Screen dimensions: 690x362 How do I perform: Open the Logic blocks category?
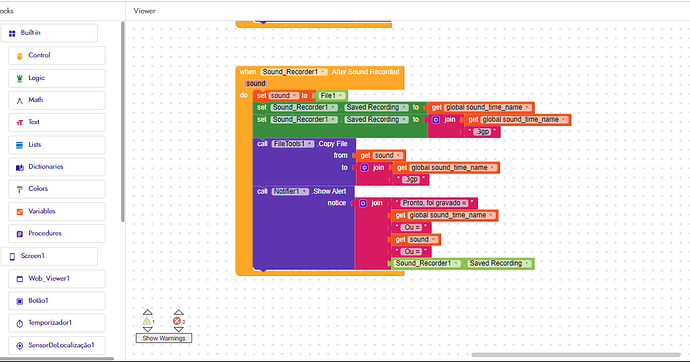tap(57, 78)
